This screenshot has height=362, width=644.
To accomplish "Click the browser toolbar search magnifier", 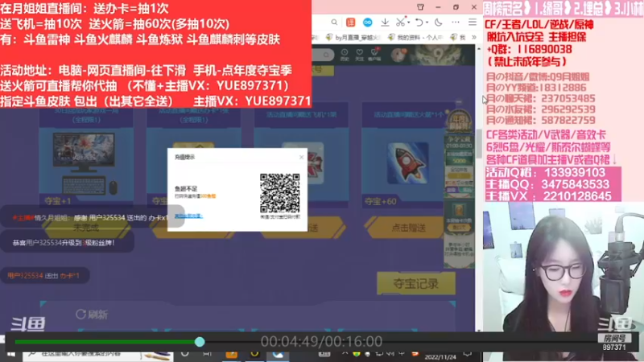I will (x=334, y=23).
